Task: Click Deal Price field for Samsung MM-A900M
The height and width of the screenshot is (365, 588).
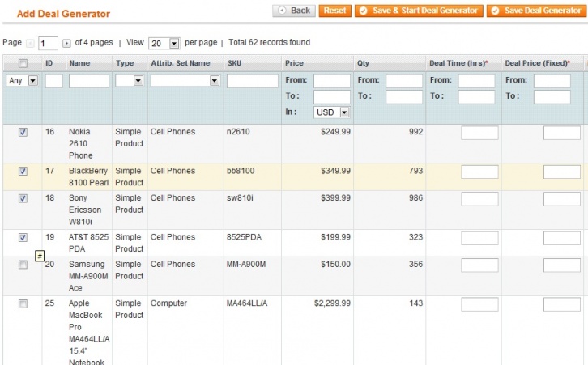Action: tap(562, 265)
